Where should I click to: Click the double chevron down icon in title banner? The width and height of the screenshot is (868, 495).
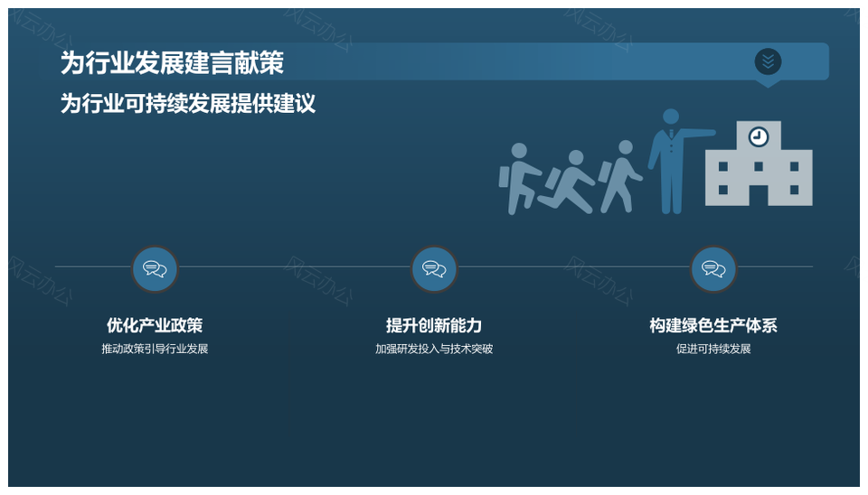click(x=768, y=61)
